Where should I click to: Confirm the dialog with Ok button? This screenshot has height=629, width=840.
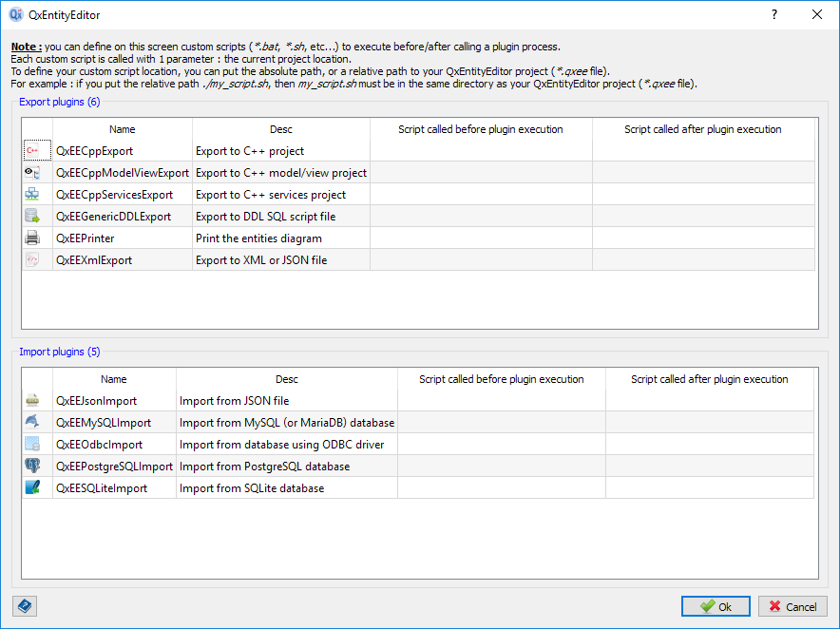(716, 606)
